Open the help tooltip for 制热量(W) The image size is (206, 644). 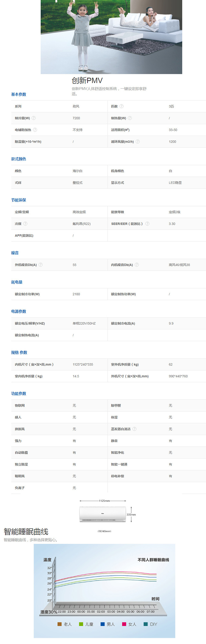click(130, 118)
